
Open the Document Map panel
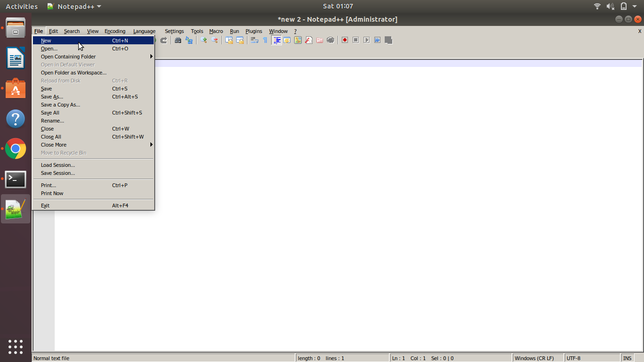pos(298,40)
